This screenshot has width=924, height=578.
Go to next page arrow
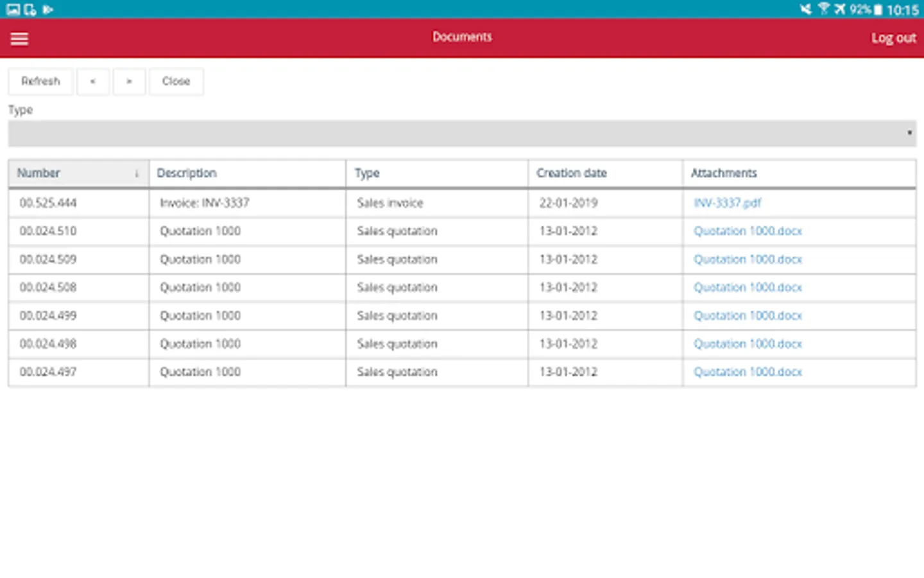point(129,82)
